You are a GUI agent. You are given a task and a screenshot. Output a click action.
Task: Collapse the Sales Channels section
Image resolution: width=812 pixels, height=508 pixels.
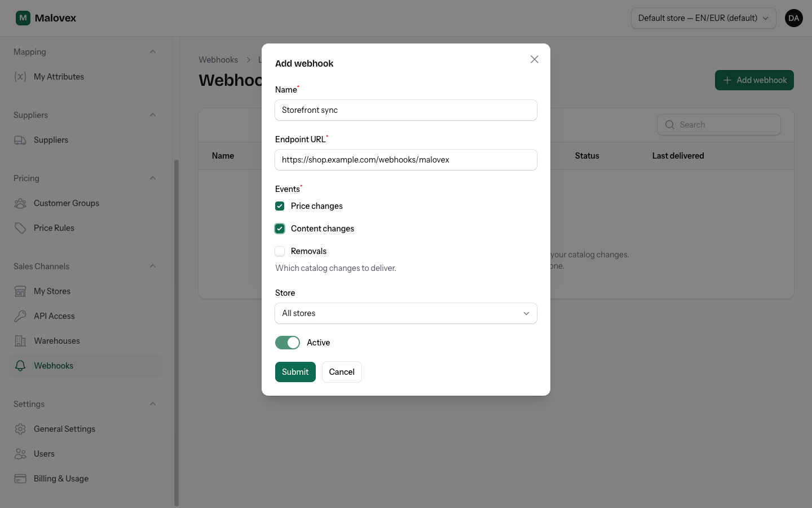pos(153,266)
